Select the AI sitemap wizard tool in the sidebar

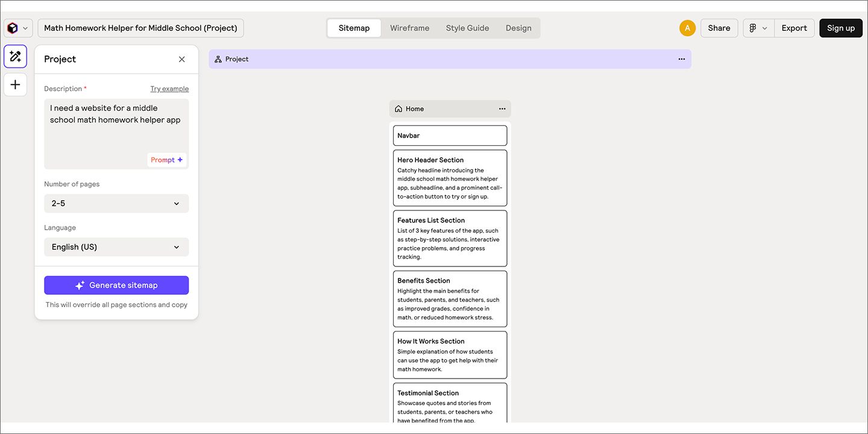click(15, 56)
